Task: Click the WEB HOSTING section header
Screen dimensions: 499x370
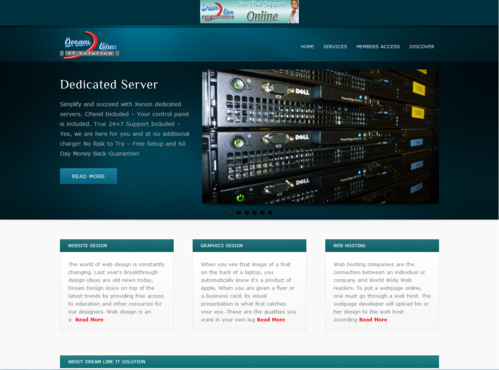Action: [382, 246]
